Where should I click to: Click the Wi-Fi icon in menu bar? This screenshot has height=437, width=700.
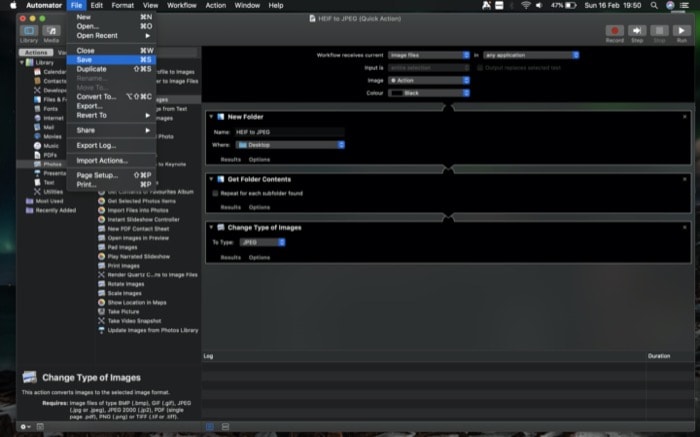(x=526, y=5)
